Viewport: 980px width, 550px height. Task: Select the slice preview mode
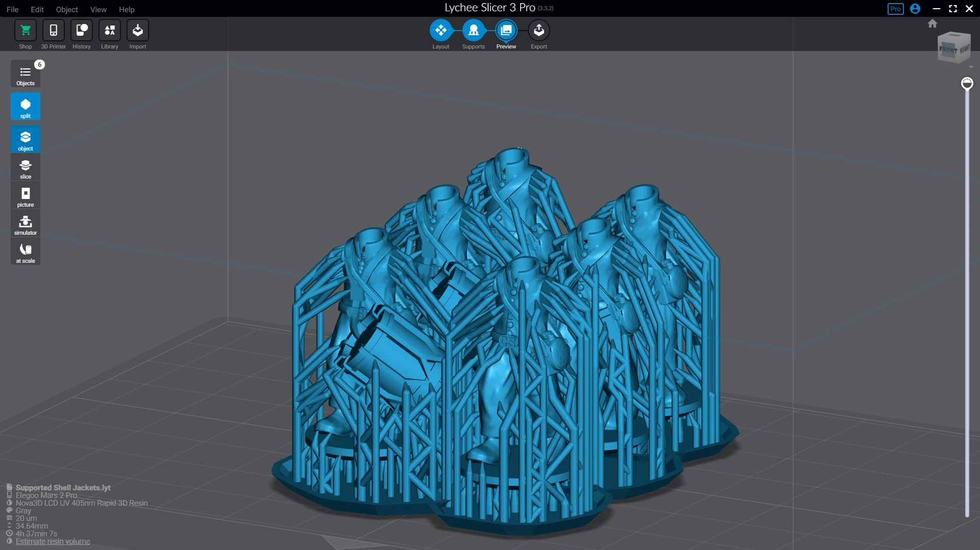click(x=26, y=168)
